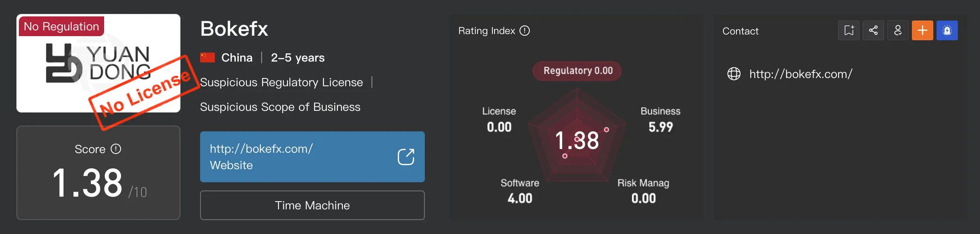The width and height of the screenshot is (980, 234).
Task: Click the China country label
Action: pos(237,57)
